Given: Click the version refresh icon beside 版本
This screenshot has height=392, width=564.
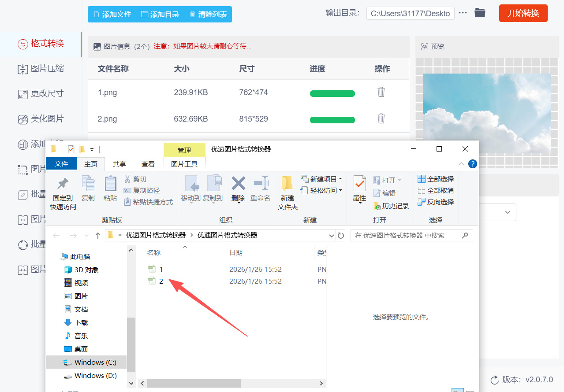Looking at the screenshot, I should tap(494, 380).
